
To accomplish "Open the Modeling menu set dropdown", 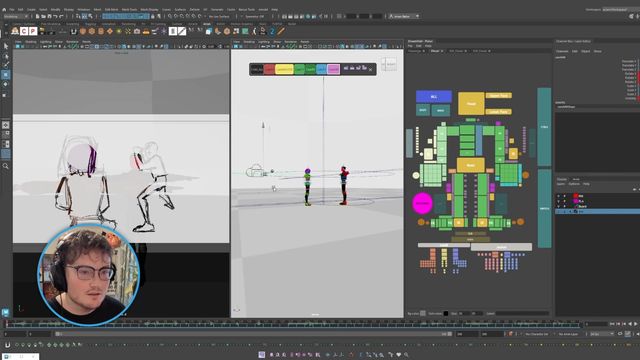I will [x=16, y=16].
